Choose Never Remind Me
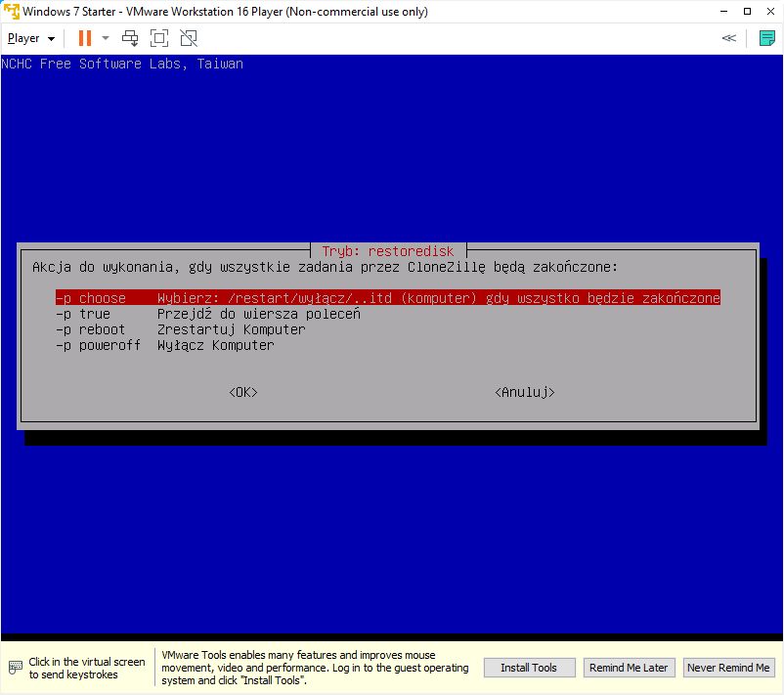The width and height of the screenshot is (784, 695). pos(728,668)
